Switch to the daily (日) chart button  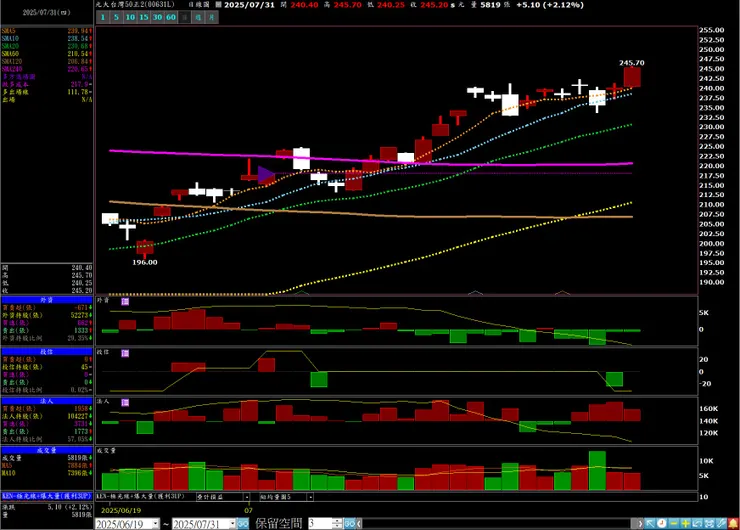[x=185, y=17]
